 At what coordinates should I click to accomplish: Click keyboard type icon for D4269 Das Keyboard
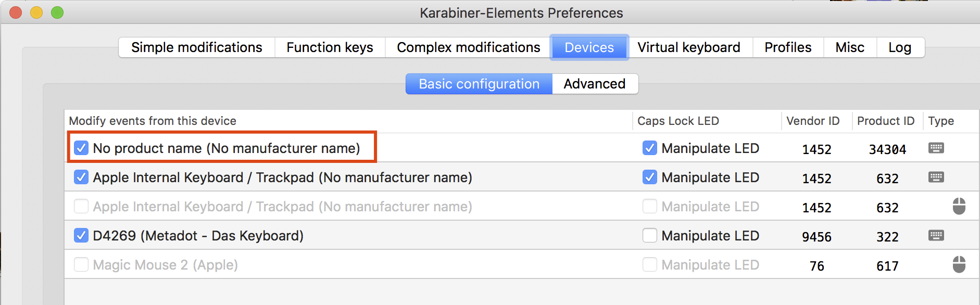pos(936,236)
